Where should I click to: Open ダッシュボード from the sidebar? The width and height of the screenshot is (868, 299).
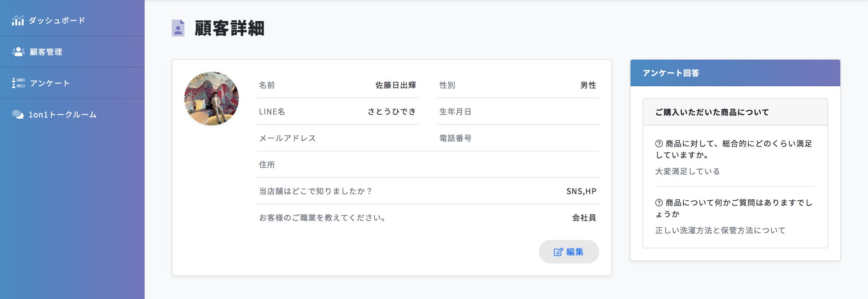pyautogui.click(x=57, y=20)
